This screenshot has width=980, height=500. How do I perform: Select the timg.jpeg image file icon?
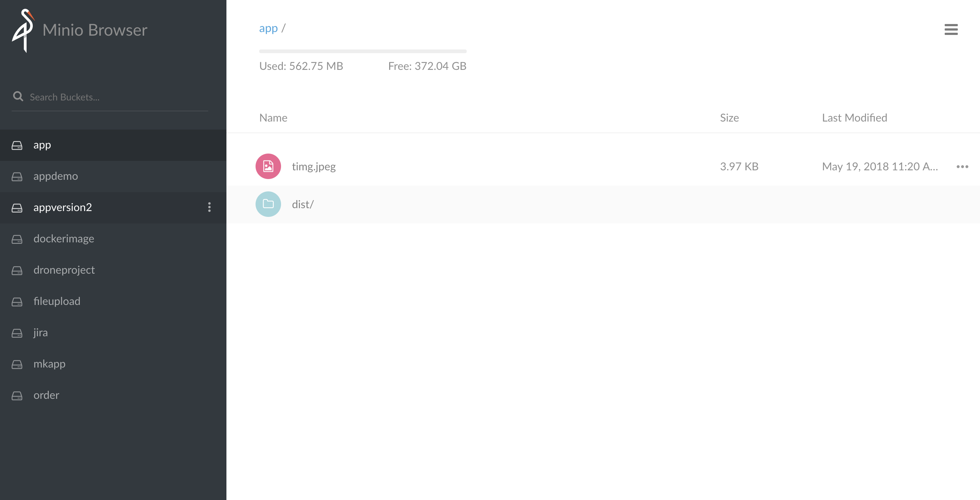pyautogui.click(x=268, y=166)
